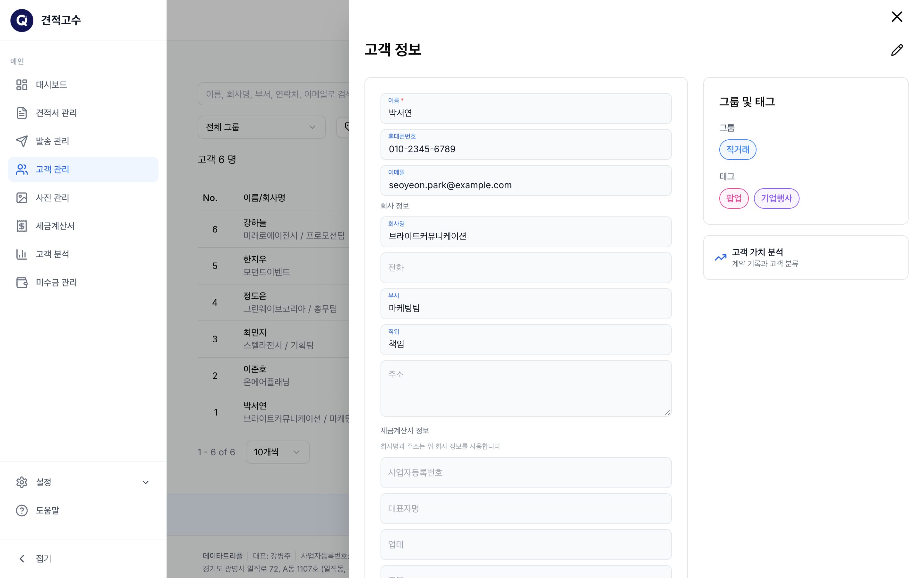Select 고객 관리 menu item
924x578 pixels.
tap(83, 169)
